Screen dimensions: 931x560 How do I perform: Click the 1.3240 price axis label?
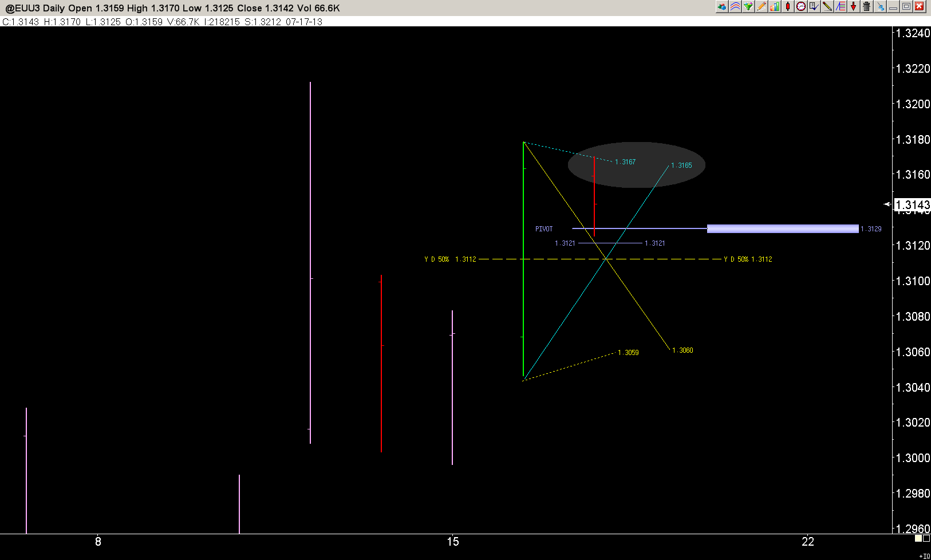[x=913, y=33]
